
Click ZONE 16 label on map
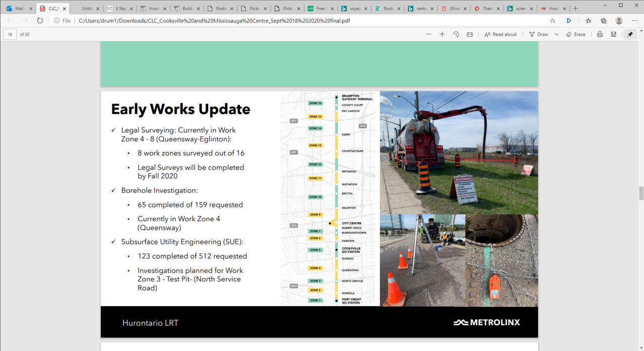point(315,103)
